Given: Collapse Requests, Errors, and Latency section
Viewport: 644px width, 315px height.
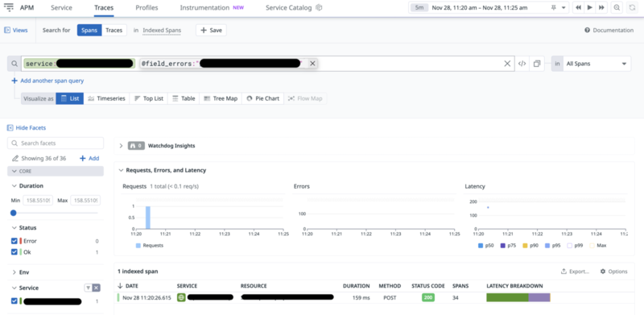Looking at the screenshot, I should [x=122, y=170].
